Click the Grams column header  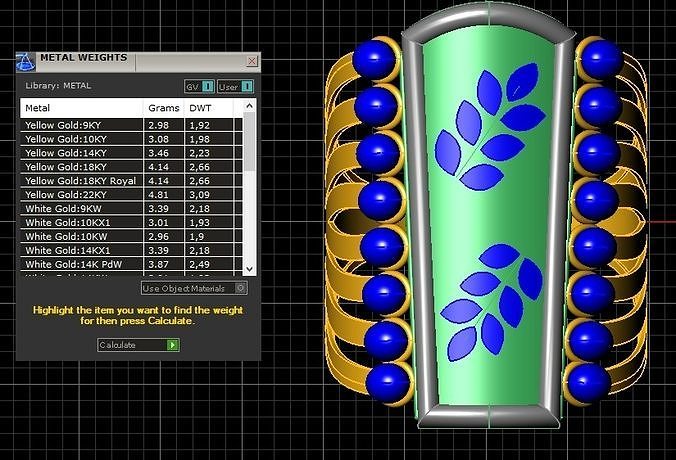coord(164,108)
